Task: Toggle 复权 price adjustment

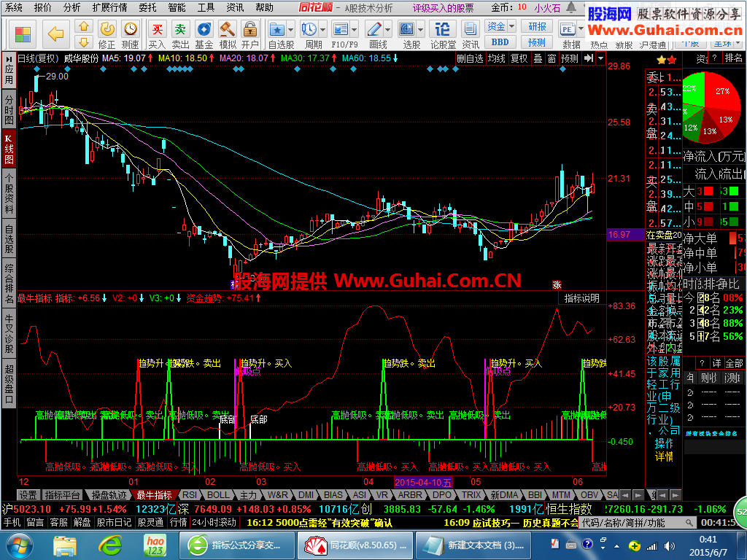Action: [519, 58]
